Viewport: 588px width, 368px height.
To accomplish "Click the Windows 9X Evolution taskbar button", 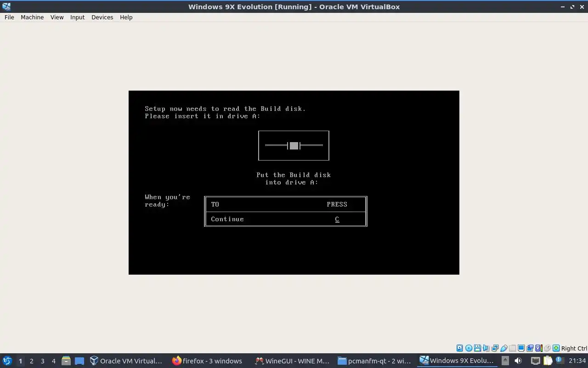I will (457, 361).
